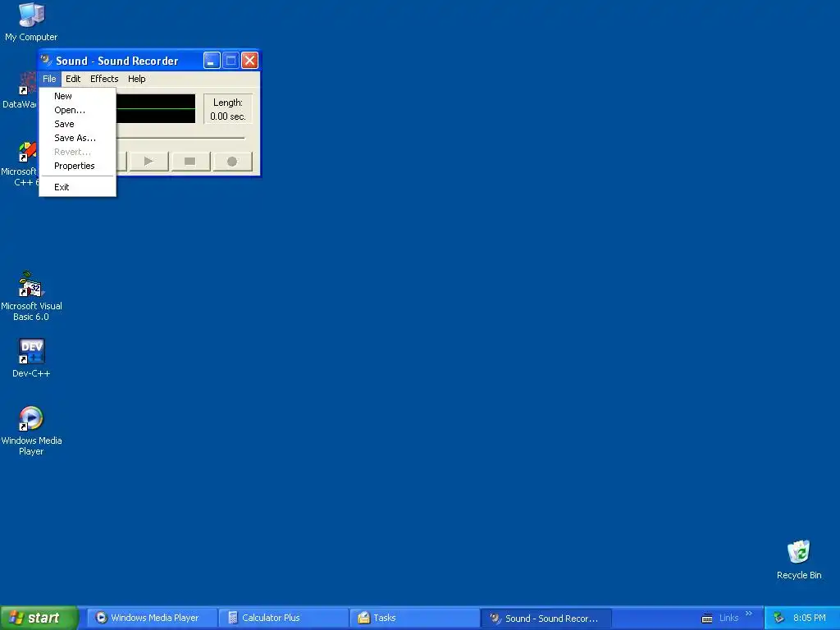Click the Start button
This screenshot has height=630, width=840.
pos(39,618)
